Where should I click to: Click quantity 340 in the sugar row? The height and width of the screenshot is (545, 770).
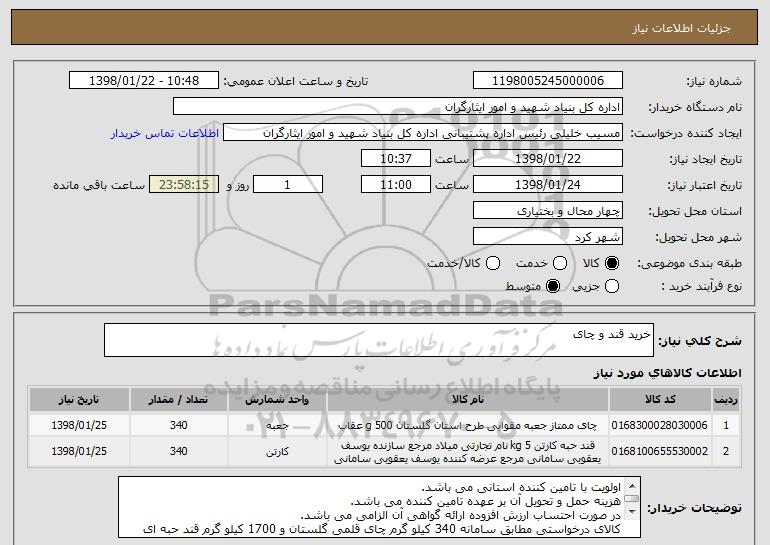click(179, 451)
